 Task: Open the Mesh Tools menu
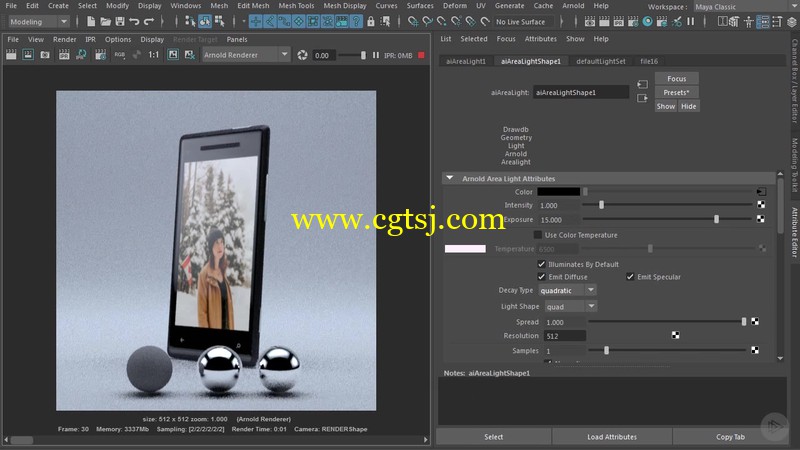tap(296, 6)
